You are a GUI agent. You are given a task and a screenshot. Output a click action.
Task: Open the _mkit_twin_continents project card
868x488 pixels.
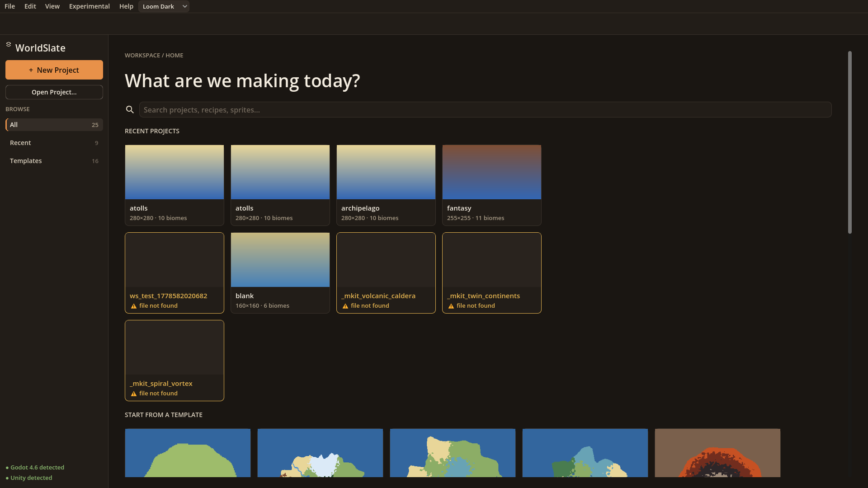click(x=492, y=273)
